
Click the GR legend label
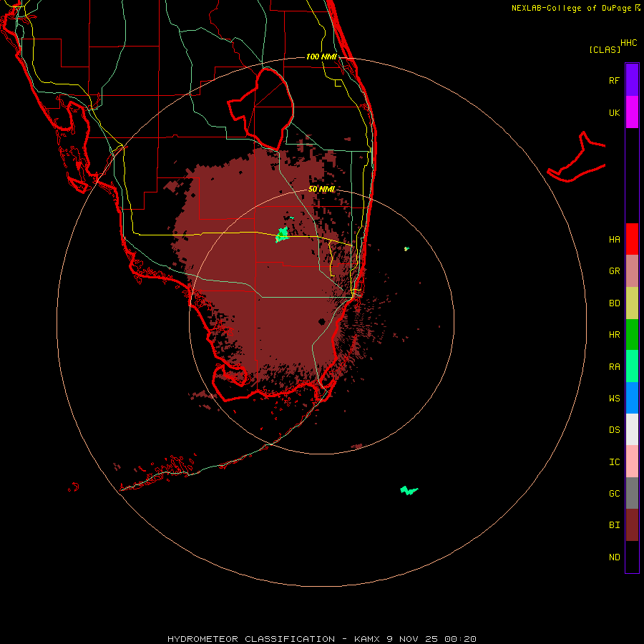pyautogui.click(x=614, y=271)
